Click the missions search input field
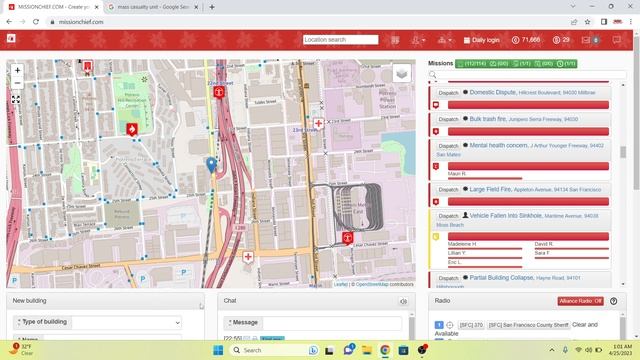 coord(532,75)
